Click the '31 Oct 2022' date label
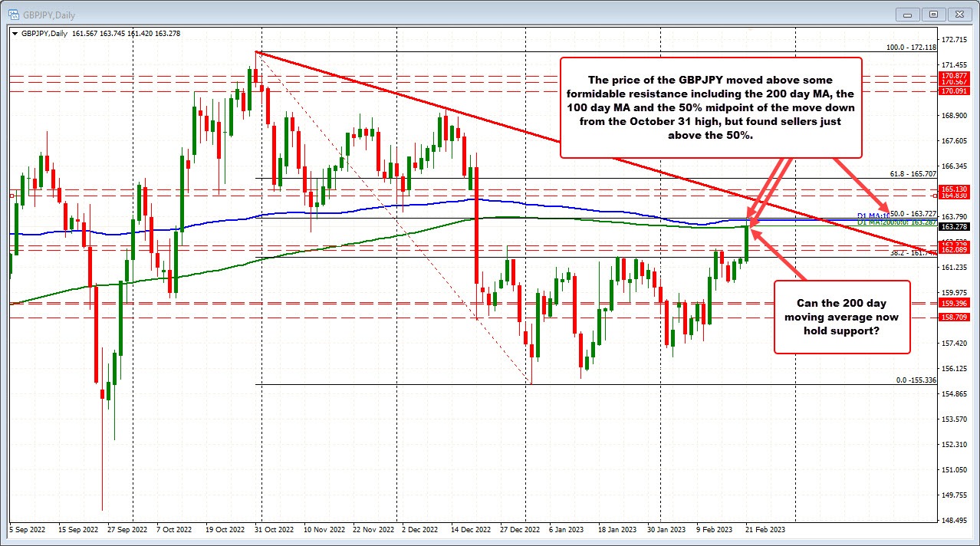Screen dimensions: 980x546 275,529
